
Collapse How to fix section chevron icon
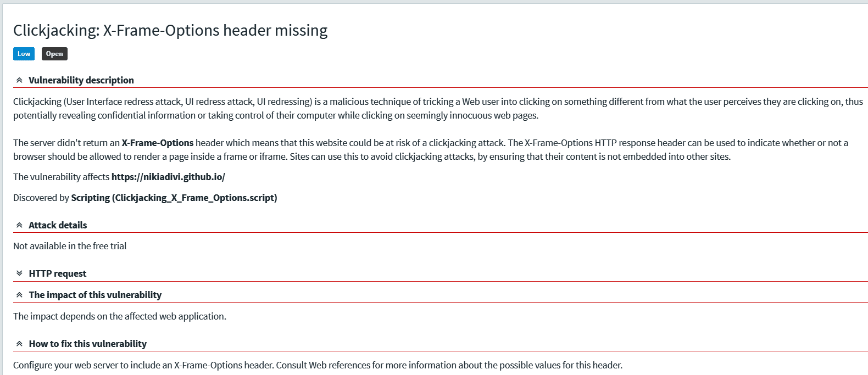click(x=19, y=344)
